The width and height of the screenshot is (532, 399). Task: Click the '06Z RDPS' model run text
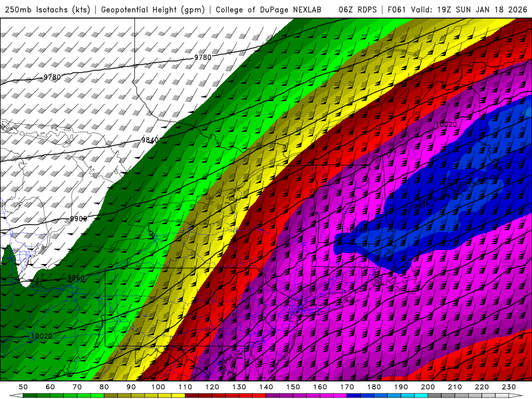[358, 9]
